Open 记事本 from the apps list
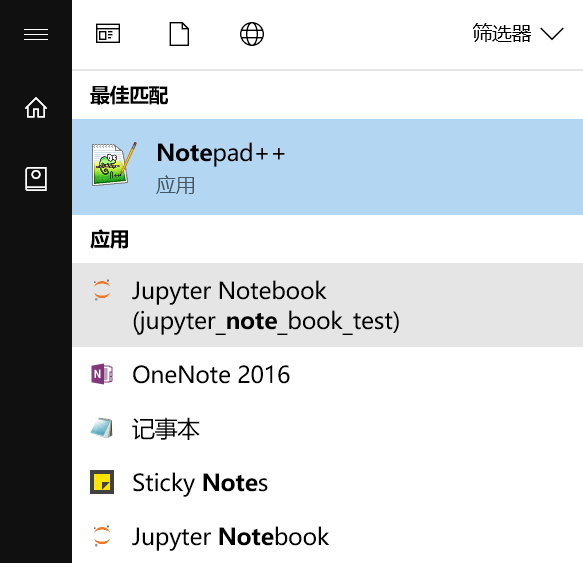This screenshot has width=583, height=563. pos(328,428)
